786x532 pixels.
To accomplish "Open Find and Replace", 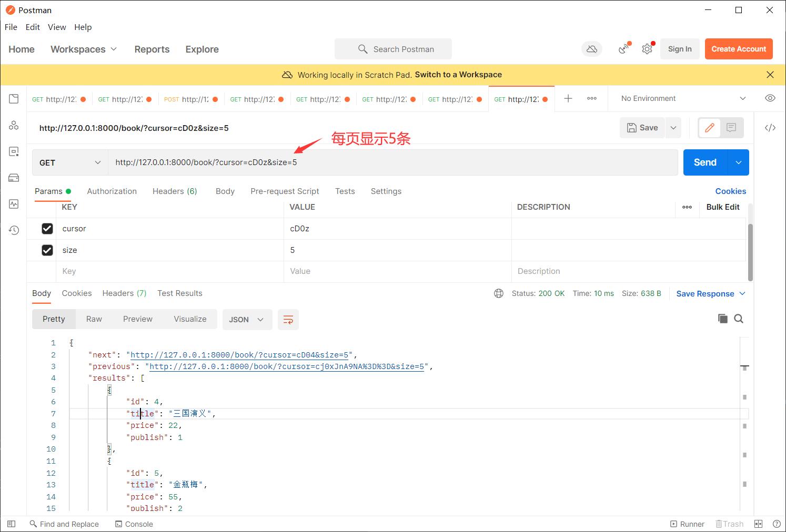I will (x=64, y=524).
